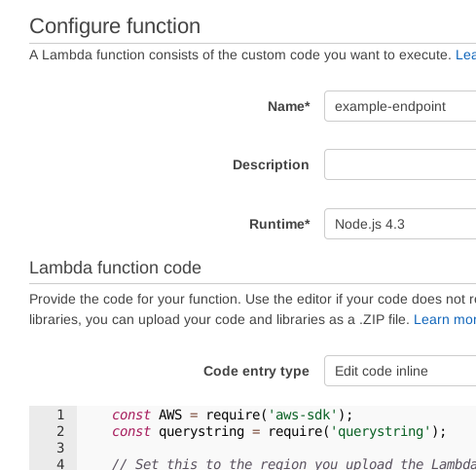
Task: Click code line 2 requiring querystring
Action: pos(279,431)
